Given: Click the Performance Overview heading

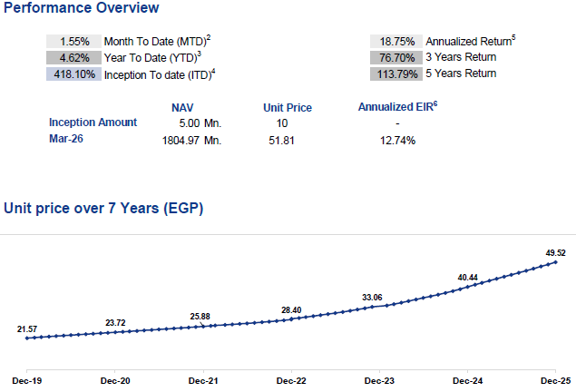Looking at the screenshot, I should (x=81, y=7).
